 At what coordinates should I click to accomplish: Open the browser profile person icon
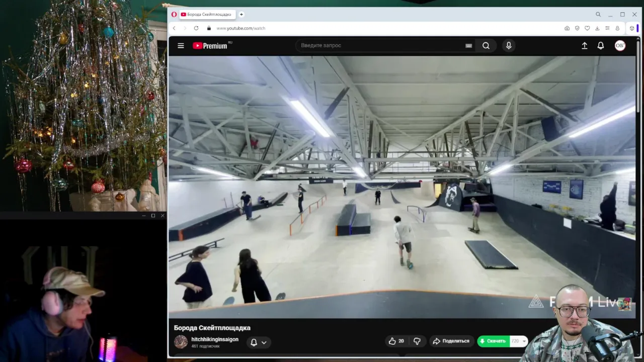click(617, 28)
